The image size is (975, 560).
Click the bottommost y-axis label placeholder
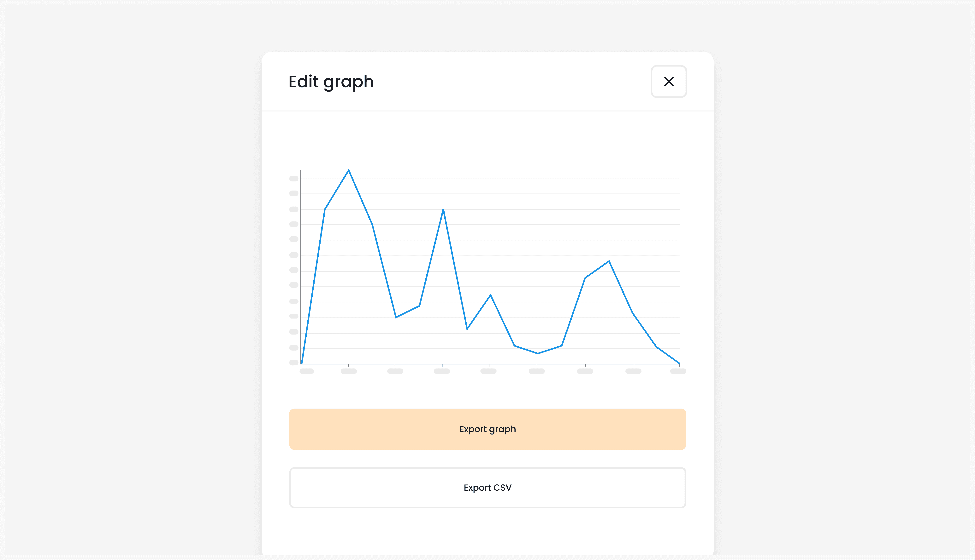[294, 362]
